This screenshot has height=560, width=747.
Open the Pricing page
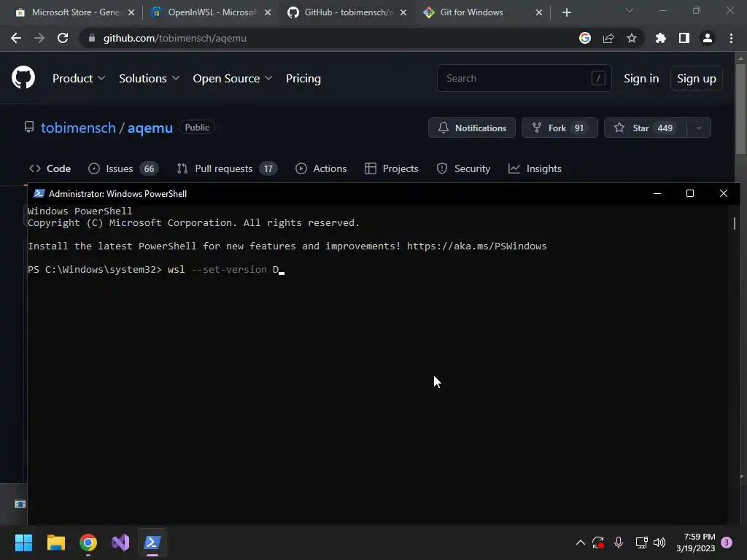pyautogui.click(x=303, y=79)
